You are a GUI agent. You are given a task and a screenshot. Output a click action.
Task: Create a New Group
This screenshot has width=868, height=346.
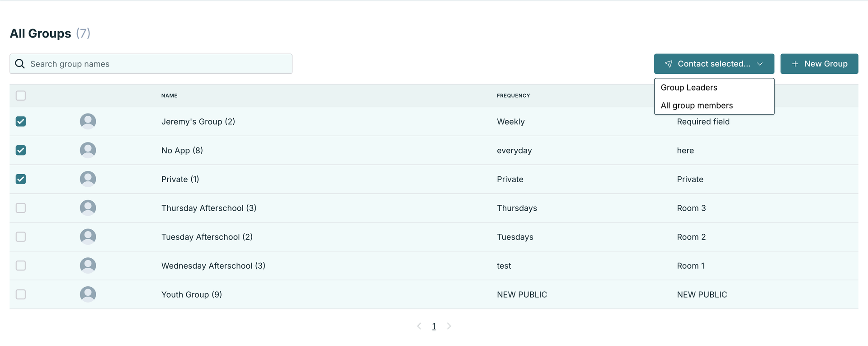click(x=819, y=64)
